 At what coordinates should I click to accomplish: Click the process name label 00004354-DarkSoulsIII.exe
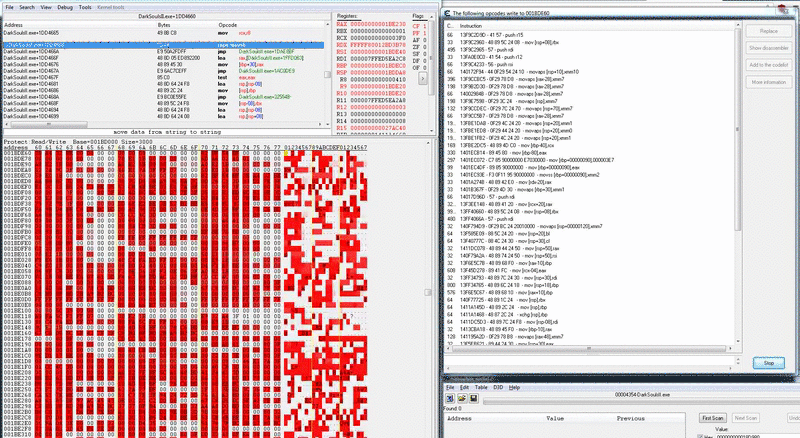642,395
